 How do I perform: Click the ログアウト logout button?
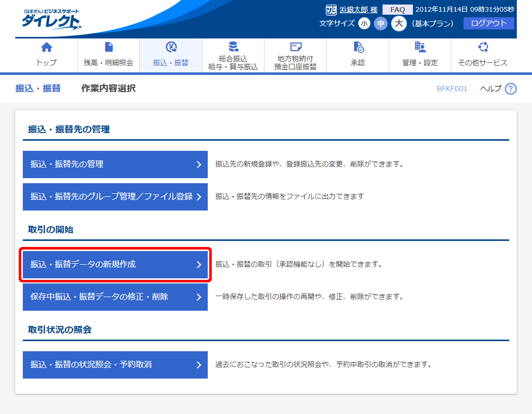tap(488, 23)
